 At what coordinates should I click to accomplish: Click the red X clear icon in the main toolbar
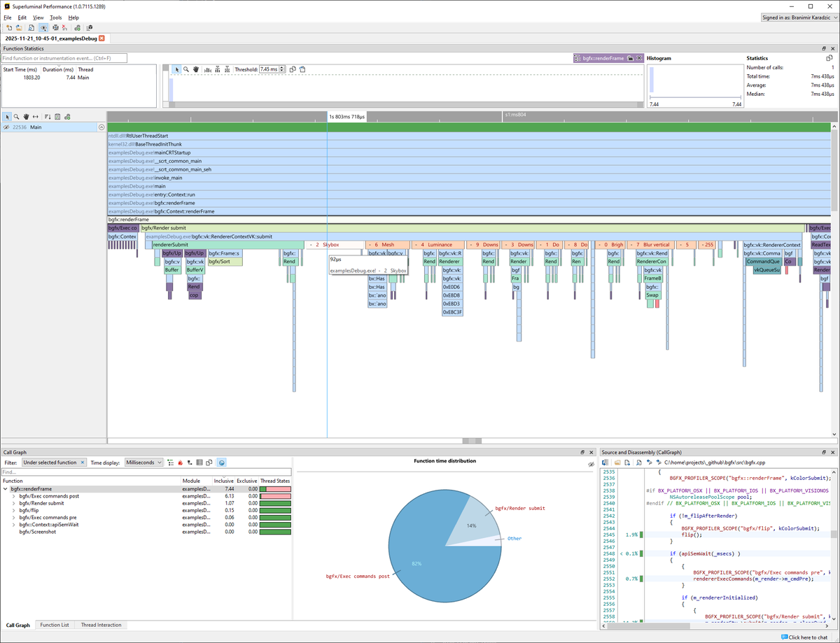[64, 28]
